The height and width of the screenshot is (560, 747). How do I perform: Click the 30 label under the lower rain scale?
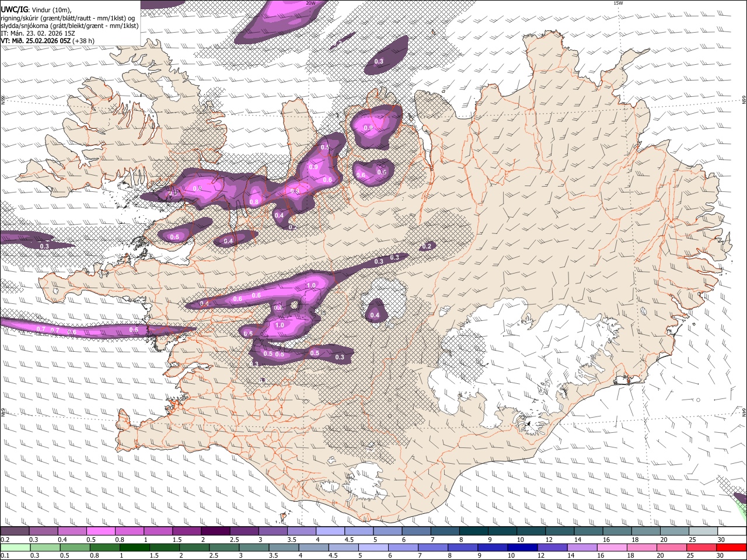721,556
